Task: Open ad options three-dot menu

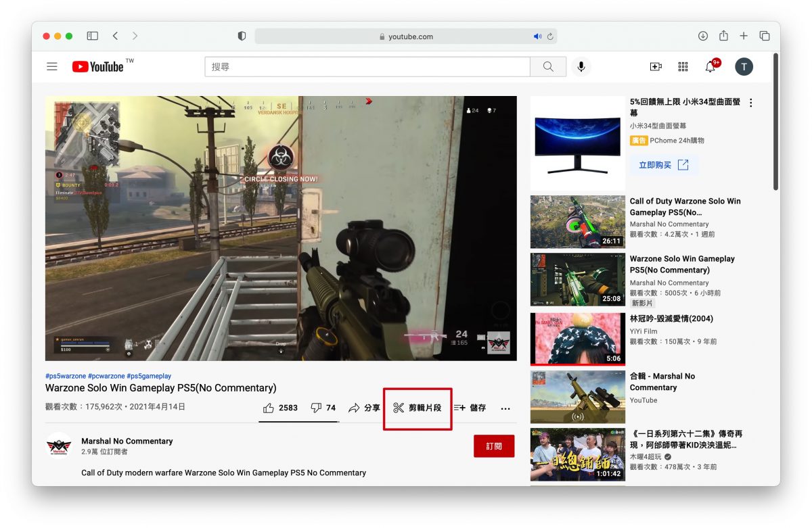Action: coord(750,103)
